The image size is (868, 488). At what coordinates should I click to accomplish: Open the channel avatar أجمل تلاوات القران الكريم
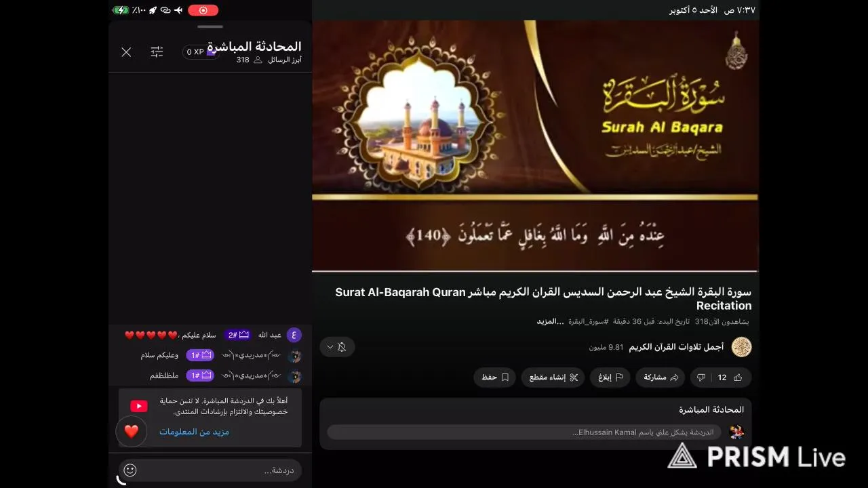pos(742,347)
